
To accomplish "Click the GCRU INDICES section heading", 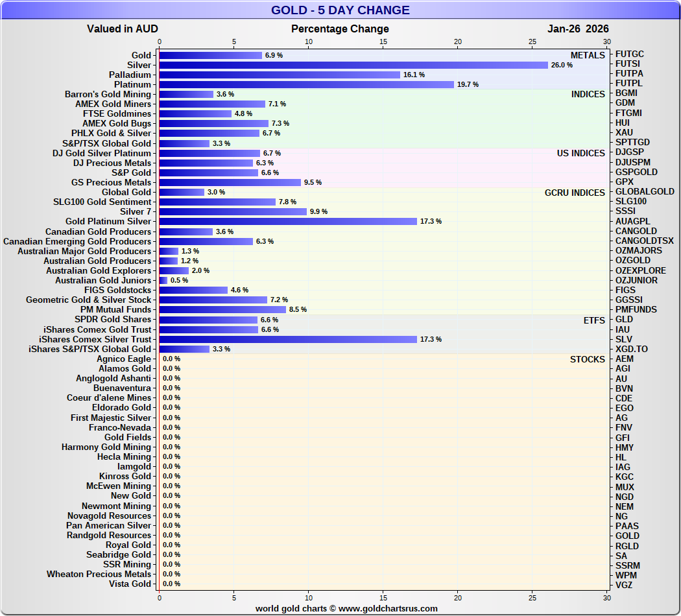I will pyautogui.click(x=575, y=192).
